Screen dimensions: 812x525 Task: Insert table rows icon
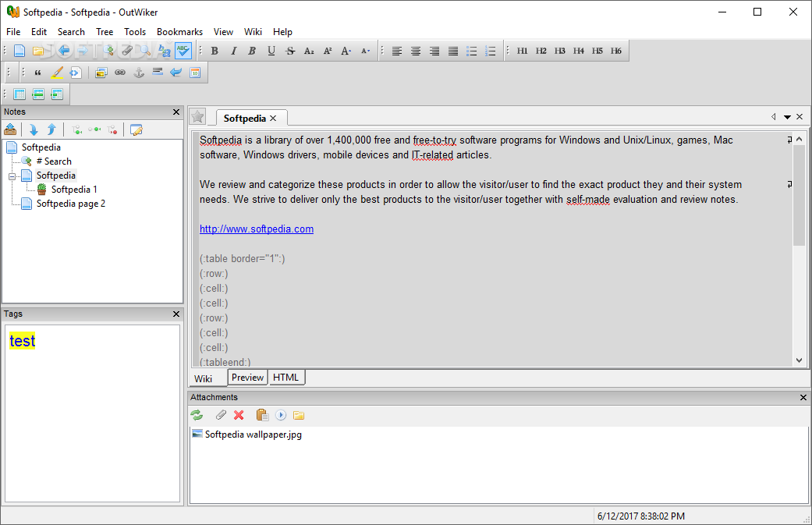(38, 94)
